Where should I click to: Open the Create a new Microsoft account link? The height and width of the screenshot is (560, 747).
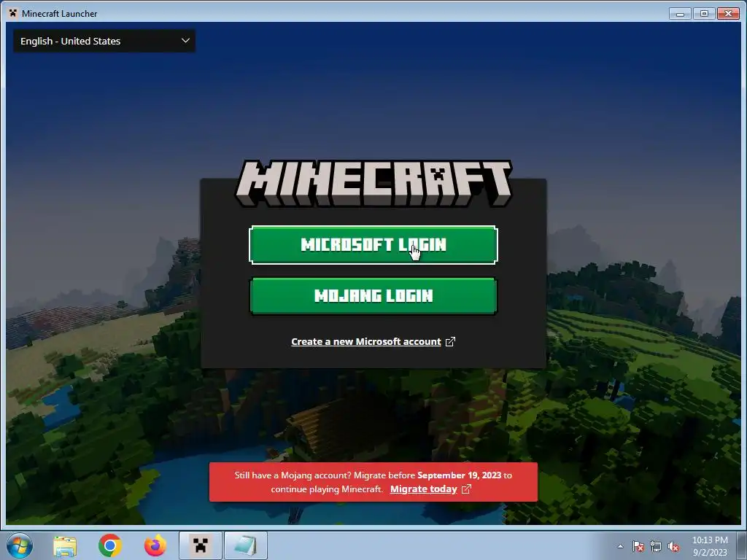[x=366, y=341]
